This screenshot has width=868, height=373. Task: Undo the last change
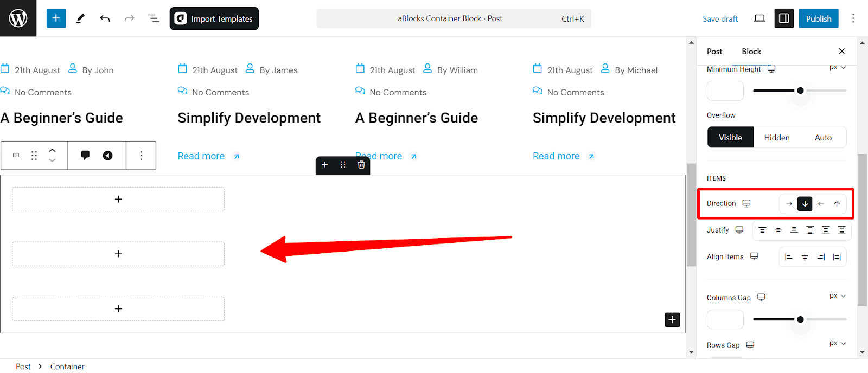tap(105, 18)
